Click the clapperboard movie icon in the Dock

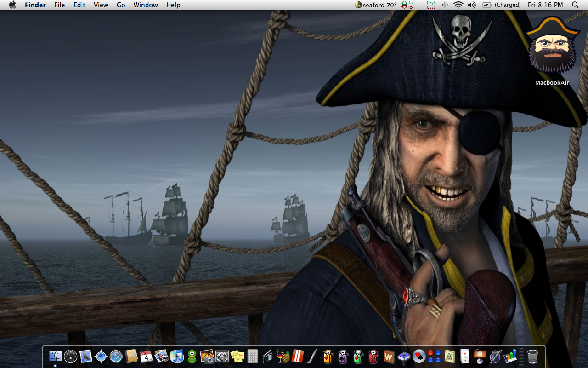[267, 356]
